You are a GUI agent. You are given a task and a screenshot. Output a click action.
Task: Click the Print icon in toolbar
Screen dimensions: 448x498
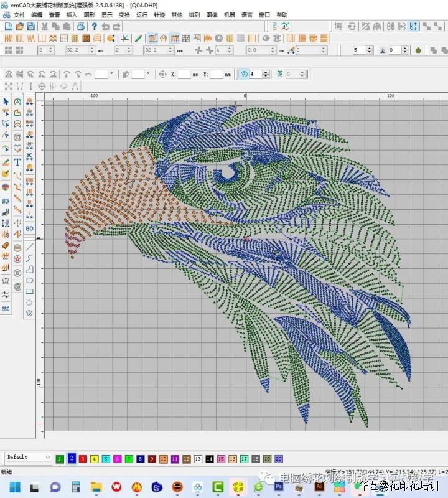coord(80,26)
